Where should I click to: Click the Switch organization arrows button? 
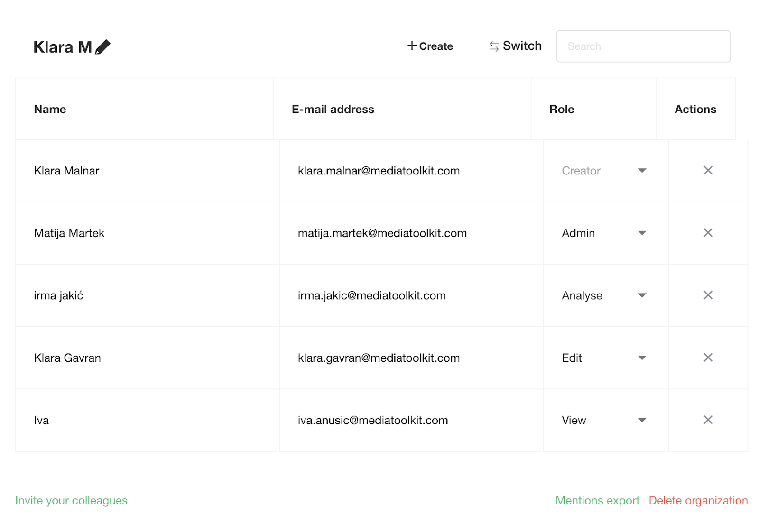(515, 46)
